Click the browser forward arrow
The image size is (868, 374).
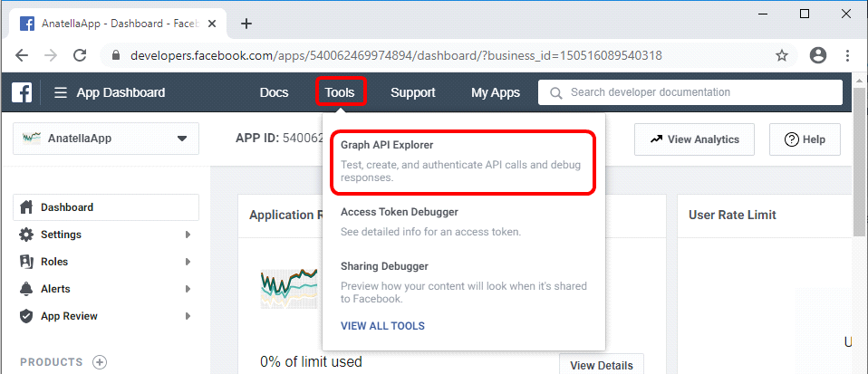51,55
